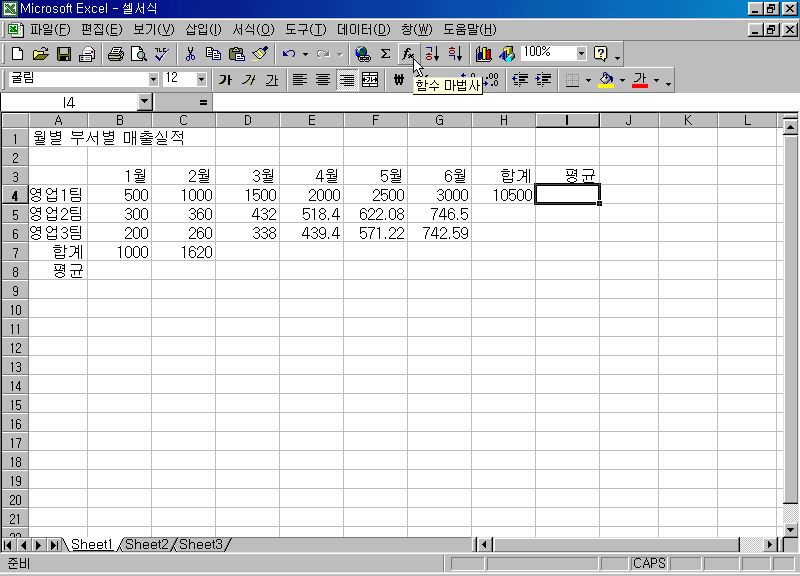The height and width of the screenshot is (576, 800).
Task: Apply borders with the border icon
Action: coord(572,80)
